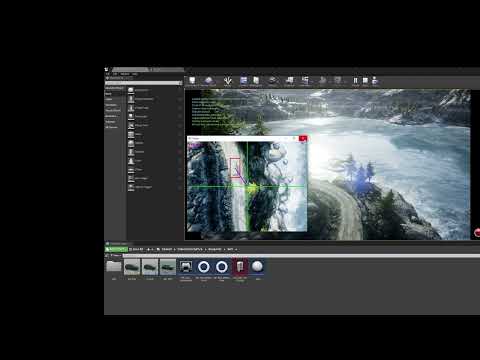
Task: Select the white sphere asset thumbnail
Action: point(257,267)
